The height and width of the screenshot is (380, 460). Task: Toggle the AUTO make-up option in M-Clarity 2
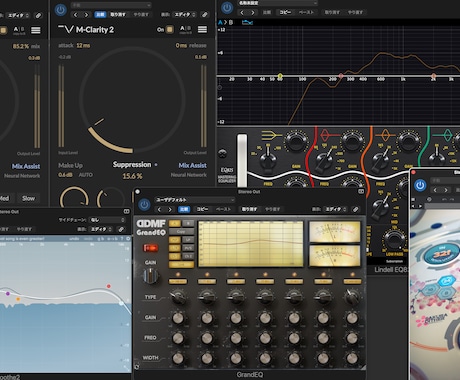[86, 175]
